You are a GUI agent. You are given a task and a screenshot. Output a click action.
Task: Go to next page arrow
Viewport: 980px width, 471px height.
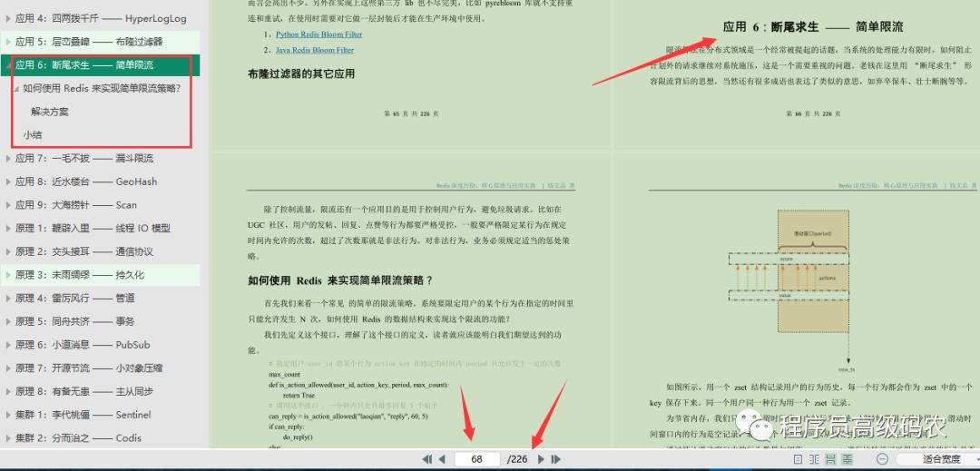(541, 459)
